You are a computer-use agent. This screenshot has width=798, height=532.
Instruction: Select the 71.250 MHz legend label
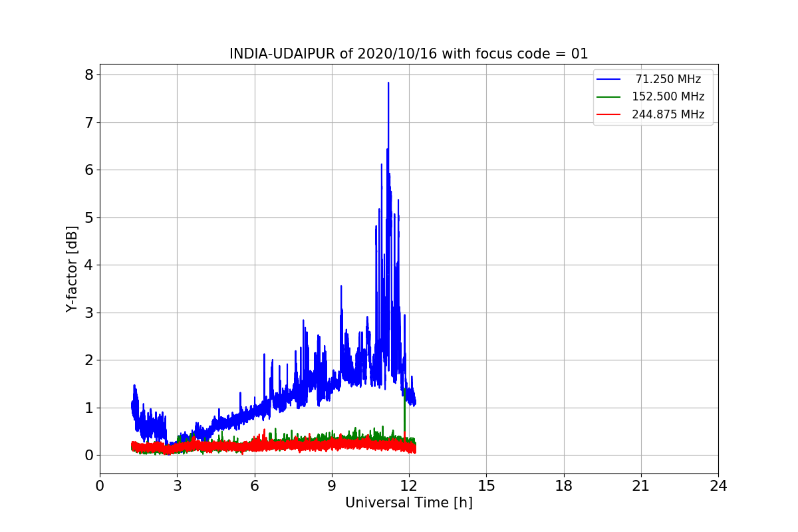click(x=668, y=79)
